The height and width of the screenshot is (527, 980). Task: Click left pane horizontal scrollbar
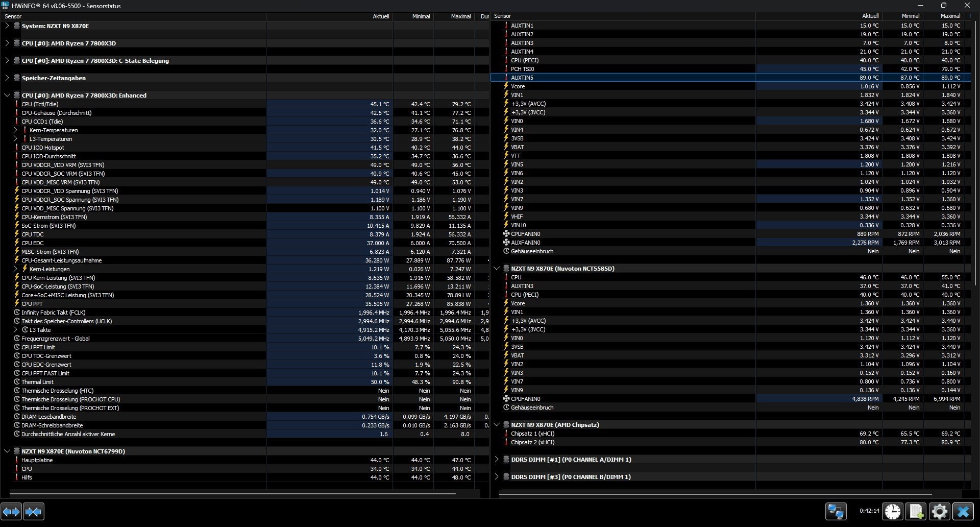[x=232, y=494]
